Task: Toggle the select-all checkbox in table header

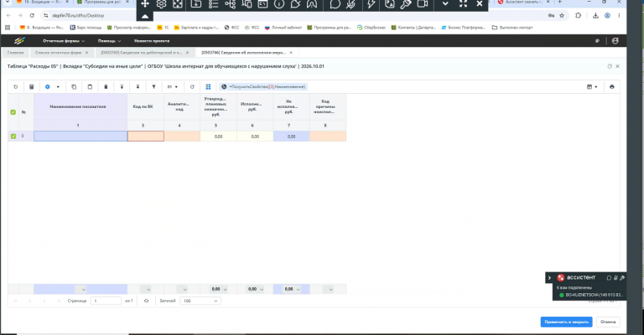Action: [13, 112]
